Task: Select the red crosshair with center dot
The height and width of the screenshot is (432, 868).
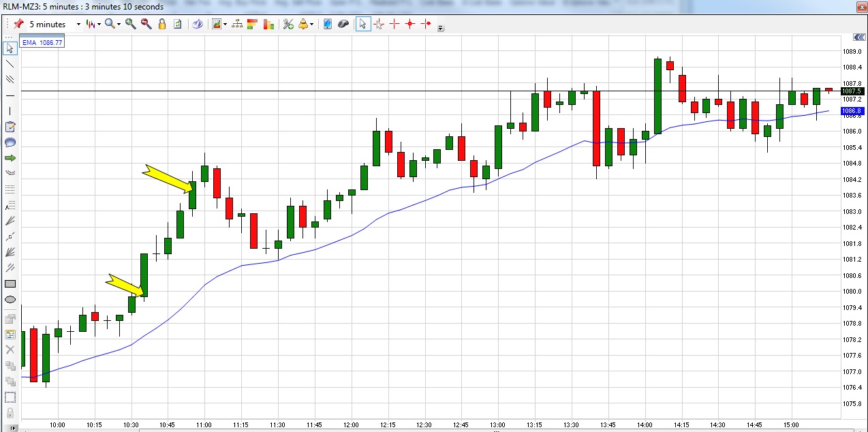Action: point(410,24)
